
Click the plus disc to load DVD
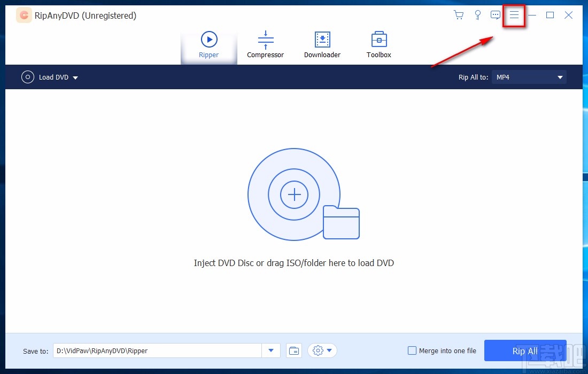click(x=294, y=194)
